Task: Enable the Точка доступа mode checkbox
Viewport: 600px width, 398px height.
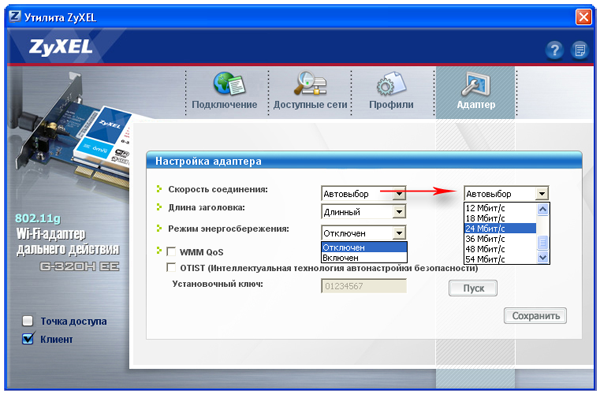Action: pyautogui.click(x=28, y=321)
